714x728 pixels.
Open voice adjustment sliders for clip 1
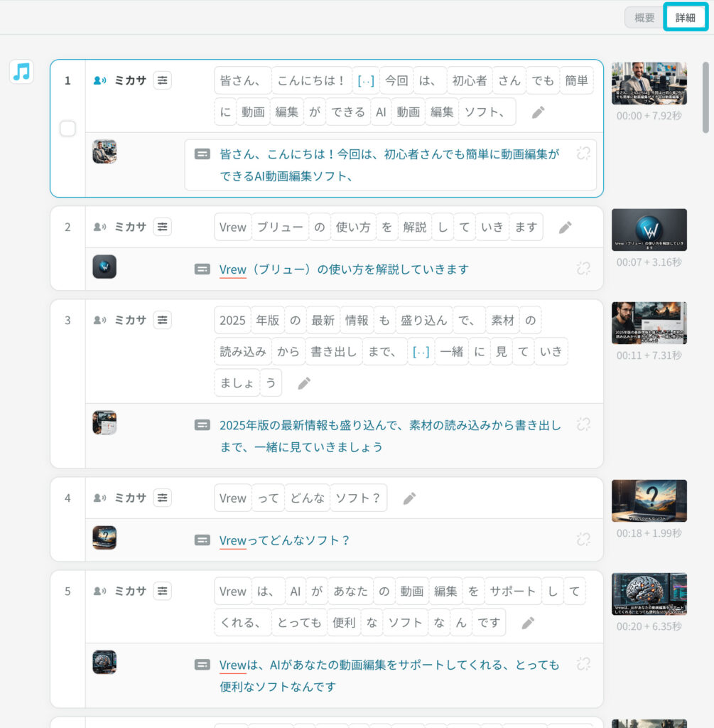tap(163, 80)
